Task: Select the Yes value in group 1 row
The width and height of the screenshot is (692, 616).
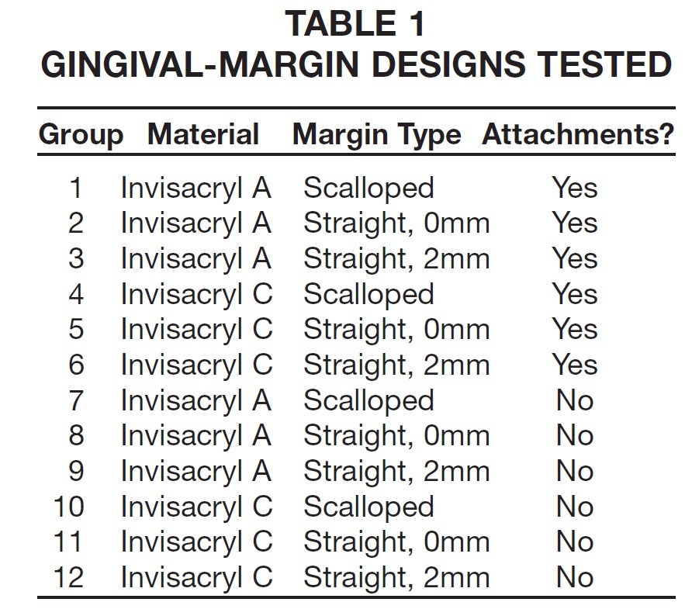Action: (575, 188)
